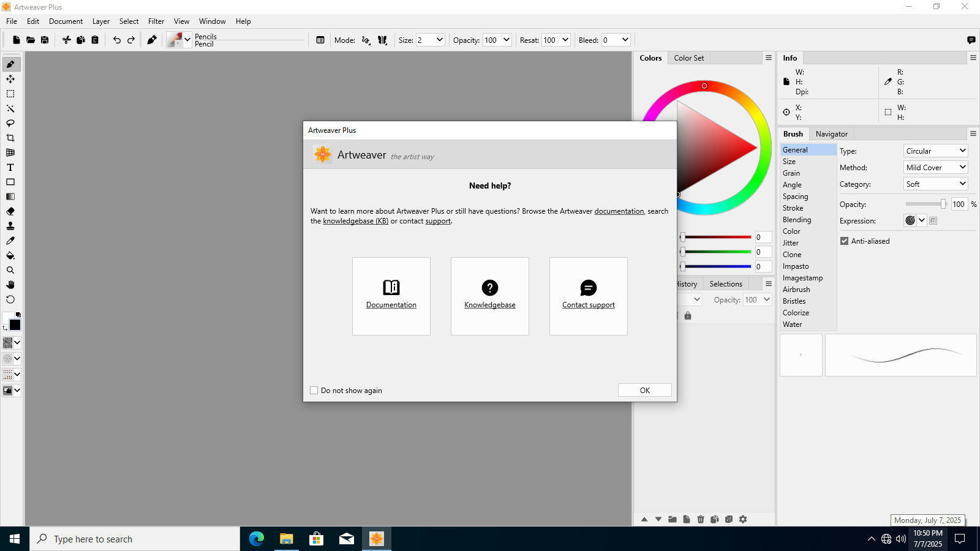Open the Contact support tile
Image resolution: width=980 pixels, height=551 pixels.
click(x=589, y=296)
